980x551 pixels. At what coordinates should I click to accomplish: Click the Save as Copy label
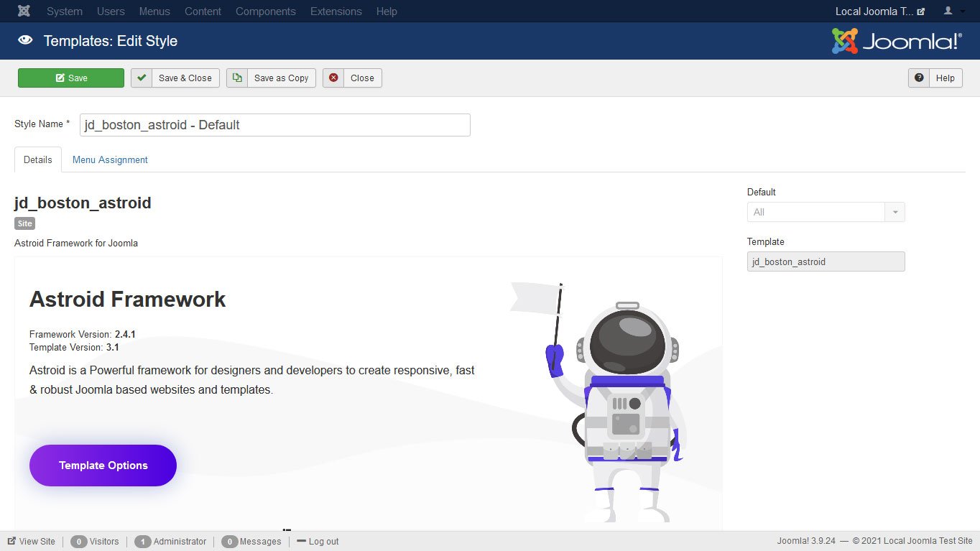coord(282,78)
